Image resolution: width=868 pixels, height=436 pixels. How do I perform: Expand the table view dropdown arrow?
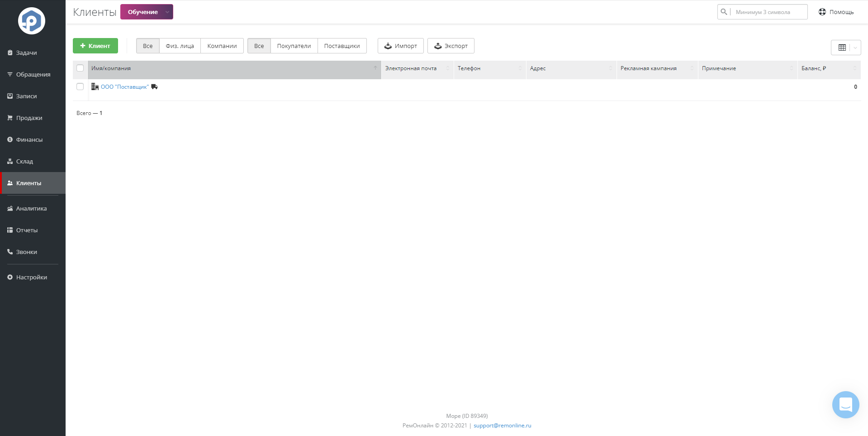855,48
